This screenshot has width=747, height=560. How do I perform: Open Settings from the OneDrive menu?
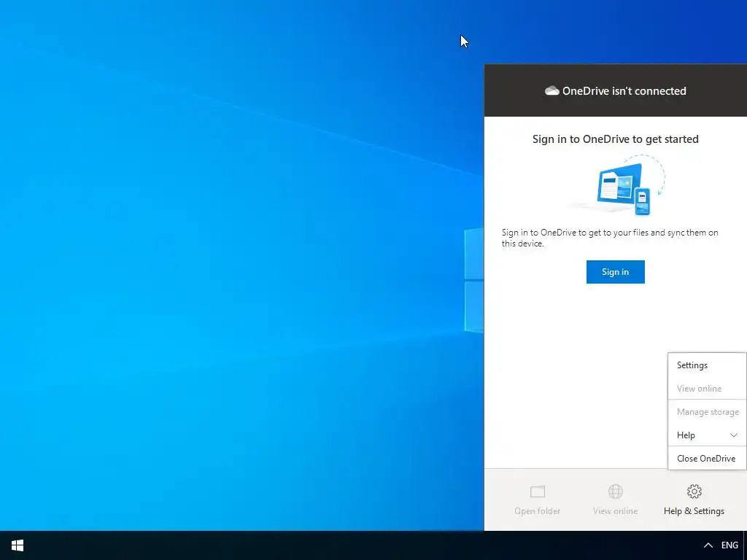[x=707, y=365]
